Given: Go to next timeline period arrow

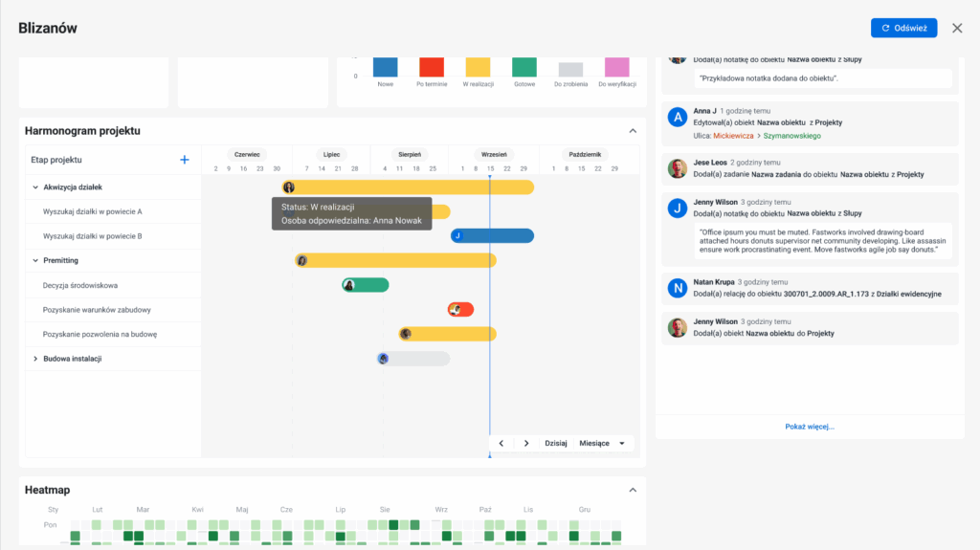Looking at the screenshot, I should pos(526,443).
